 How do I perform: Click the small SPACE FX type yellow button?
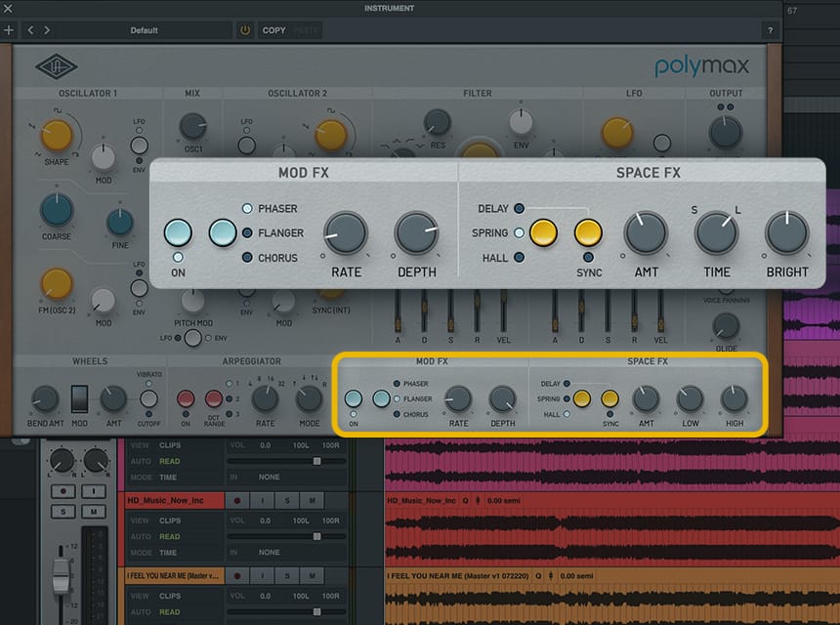pos(582,399)
